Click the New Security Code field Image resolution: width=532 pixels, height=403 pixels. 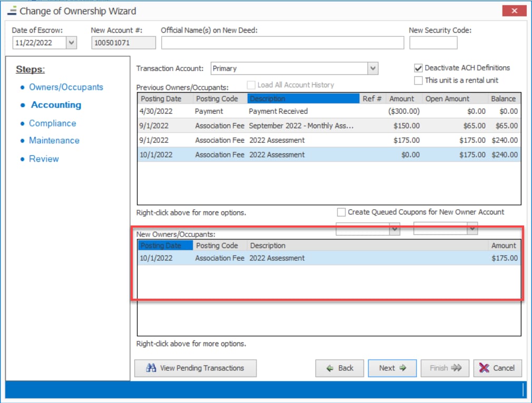434,43
